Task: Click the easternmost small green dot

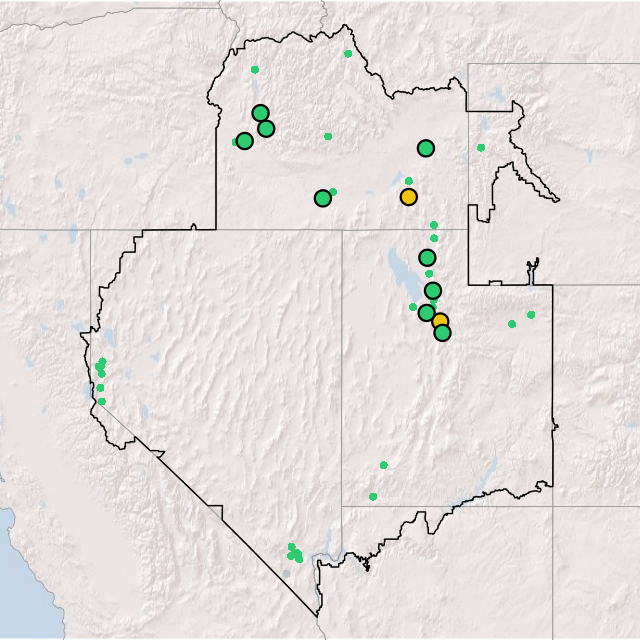Action: coord(531,315)
